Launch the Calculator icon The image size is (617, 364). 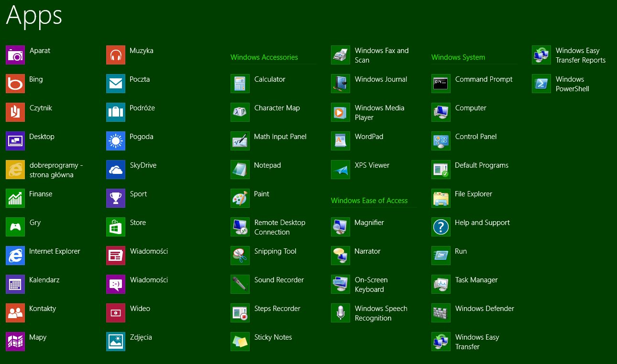point(240,84)
